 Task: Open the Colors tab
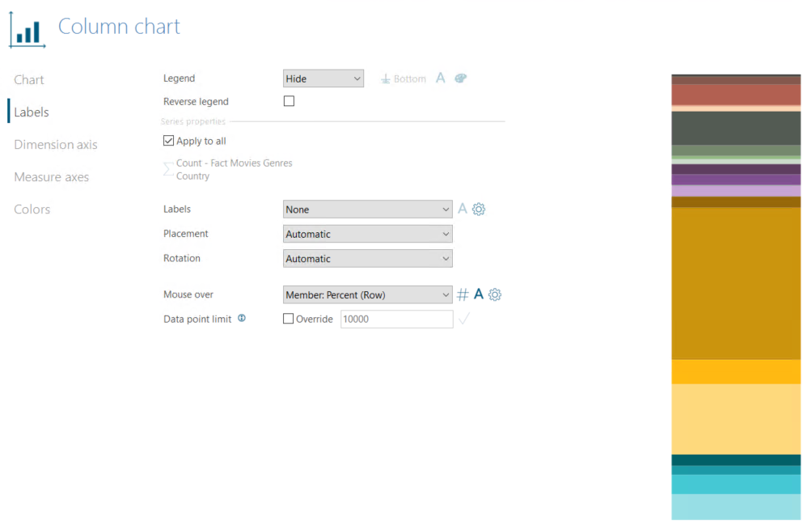32,209
